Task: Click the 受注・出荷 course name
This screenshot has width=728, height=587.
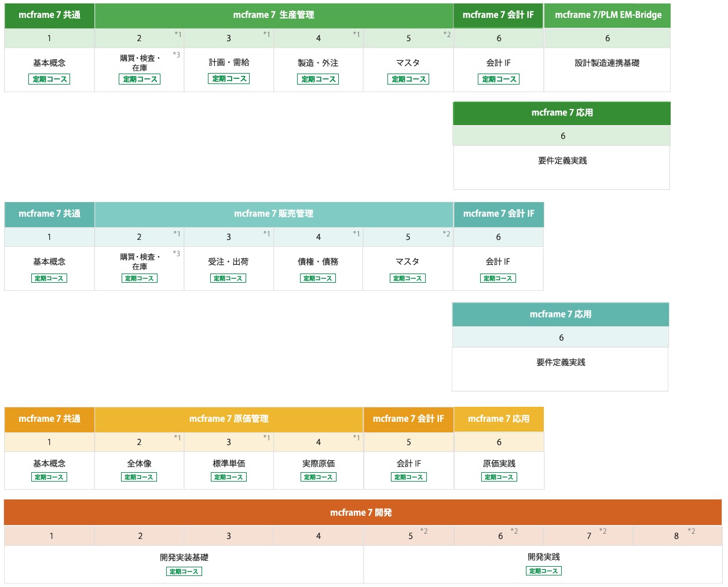Action: point(228,262)
